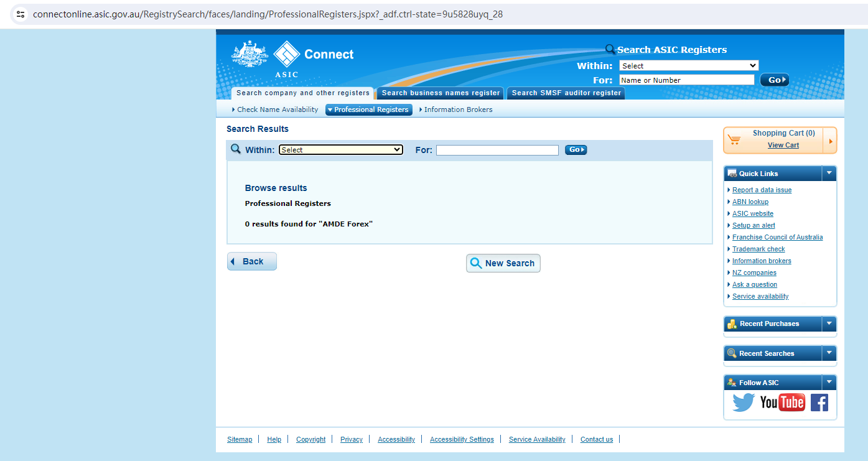868x461 pixels.
Task: Click the Quick Links panel icon
Action: pyautogui.click(x=732, y=174)
